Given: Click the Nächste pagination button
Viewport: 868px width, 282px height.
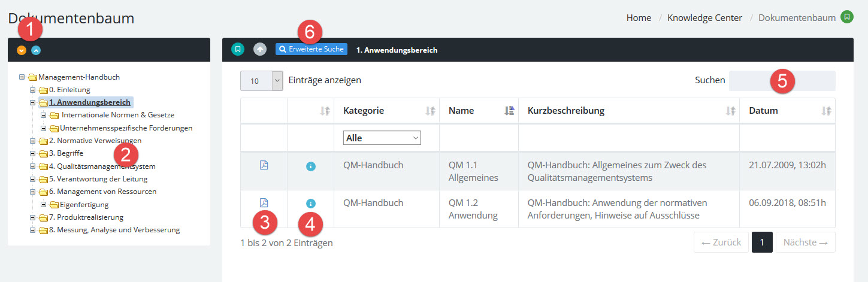Looking at the screenshot, I should 805,242.
